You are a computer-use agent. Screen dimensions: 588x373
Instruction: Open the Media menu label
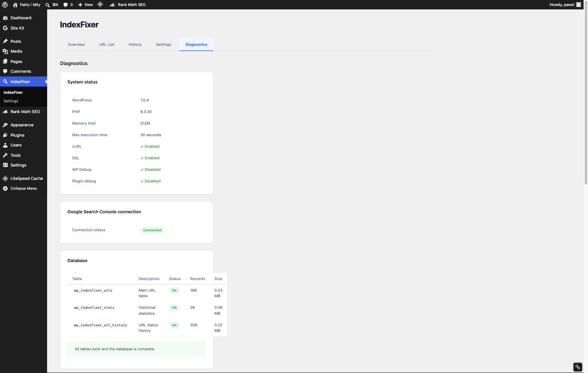point(16,51)
